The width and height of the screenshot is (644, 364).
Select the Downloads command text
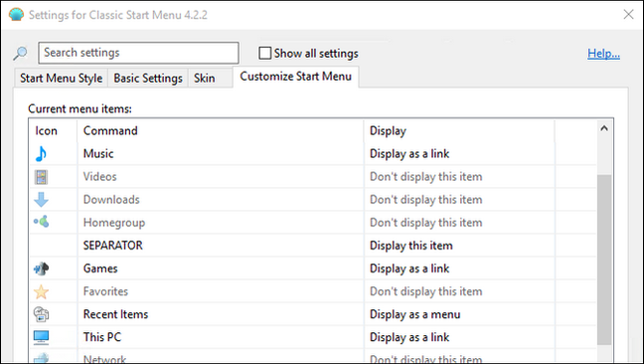point(111,200)
